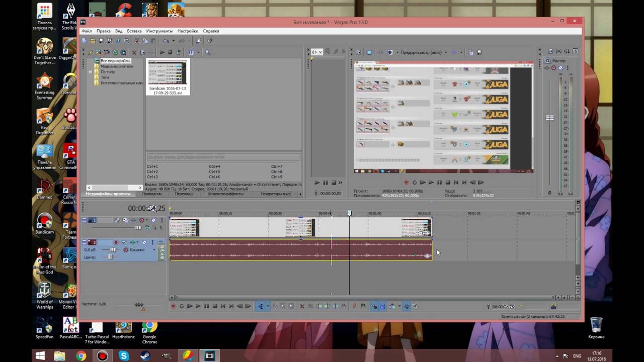Click video preview properties icon

[x=359, y=52]
